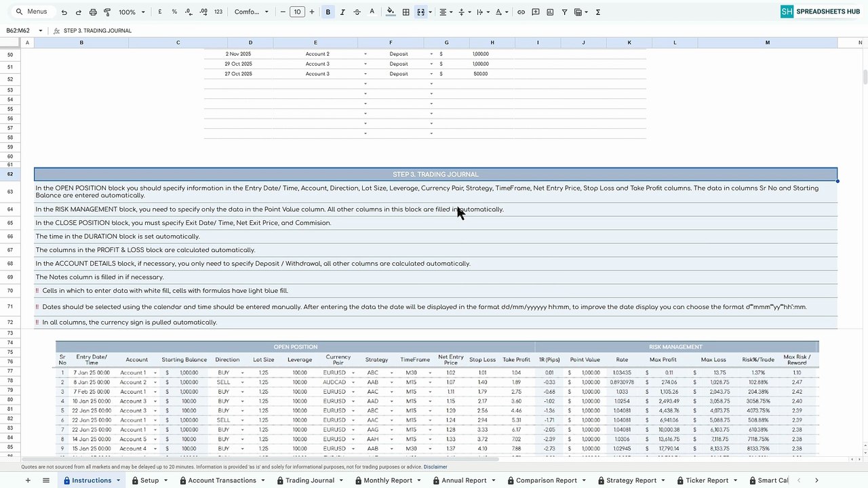Toggle bold formatting
This screenshot has height=488, width=868.
coord(328,12)
